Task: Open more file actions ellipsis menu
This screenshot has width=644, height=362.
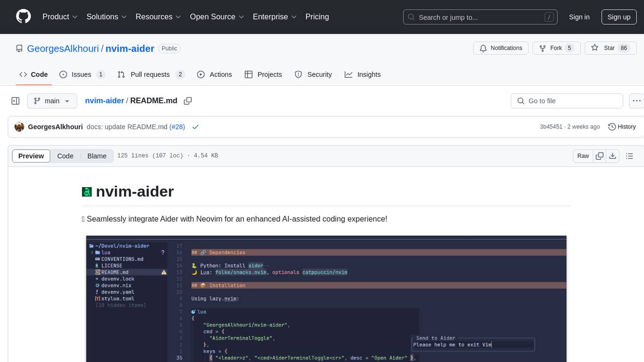Action: click(x=636, y=101)
